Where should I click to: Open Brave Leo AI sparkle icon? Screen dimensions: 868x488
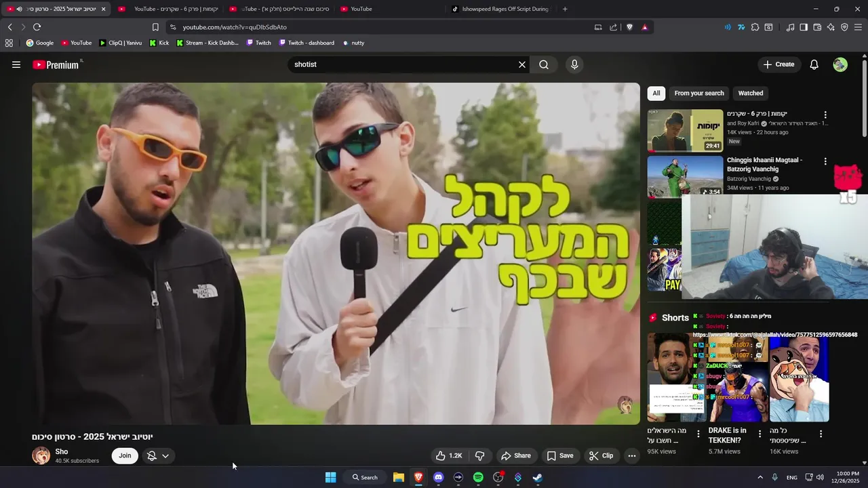point(831,27)
